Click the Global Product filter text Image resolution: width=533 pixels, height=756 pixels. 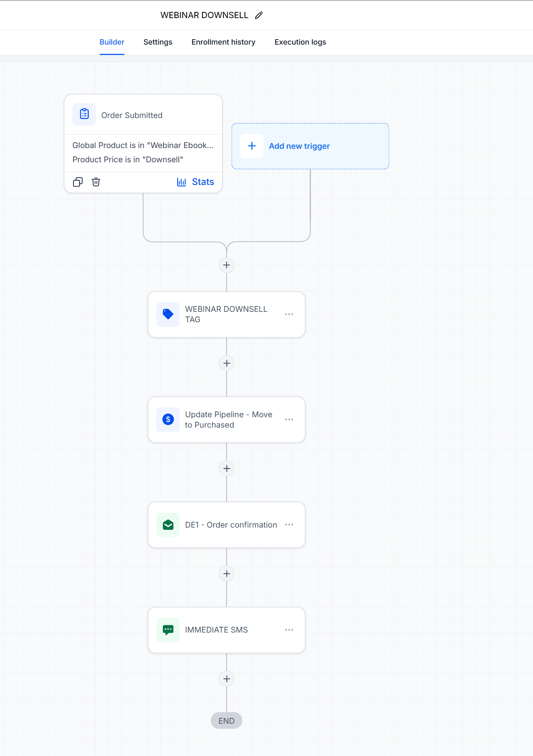143,145
